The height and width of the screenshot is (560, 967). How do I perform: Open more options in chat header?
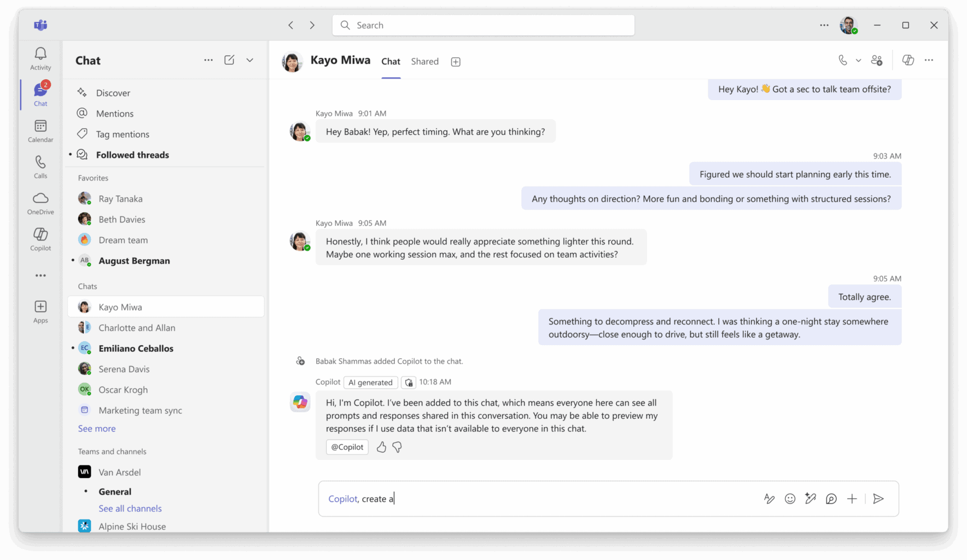click(x=929, y=60)
